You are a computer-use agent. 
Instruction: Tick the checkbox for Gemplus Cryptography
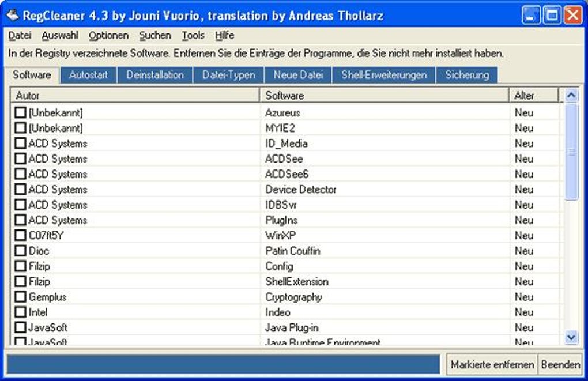20,297
